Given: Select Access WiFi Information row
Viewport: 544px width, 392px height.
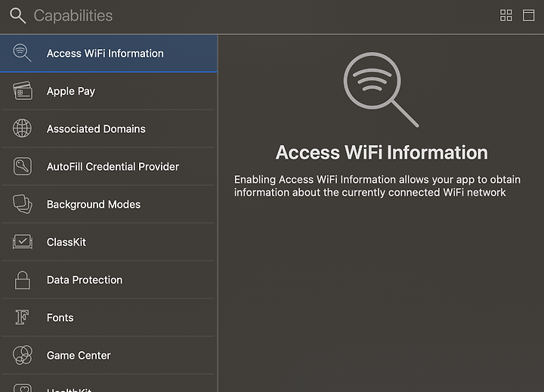Looking at the screenshot, I should 109,54.
